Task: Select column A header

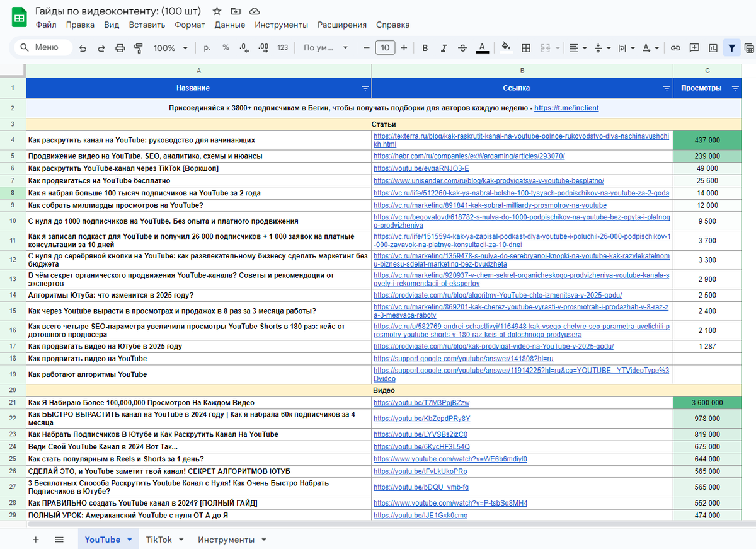Action: coord(199,71)
